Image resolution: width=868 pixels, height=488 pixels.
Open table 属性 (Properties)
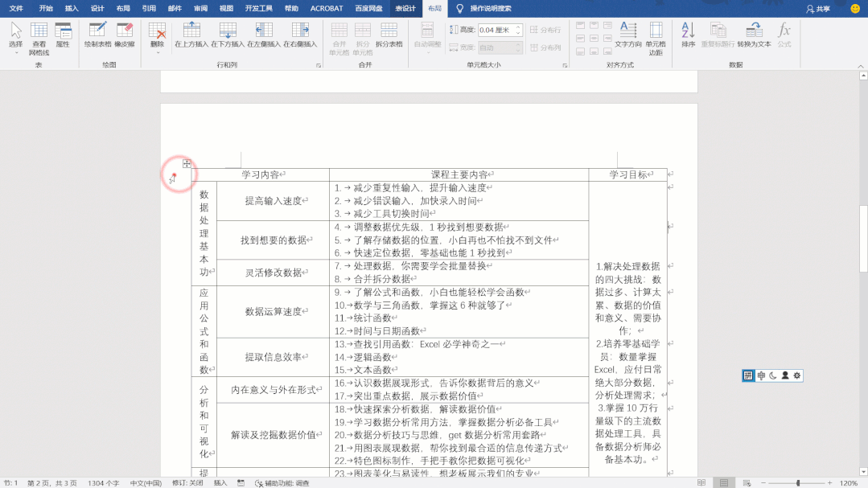coord(63,35)
